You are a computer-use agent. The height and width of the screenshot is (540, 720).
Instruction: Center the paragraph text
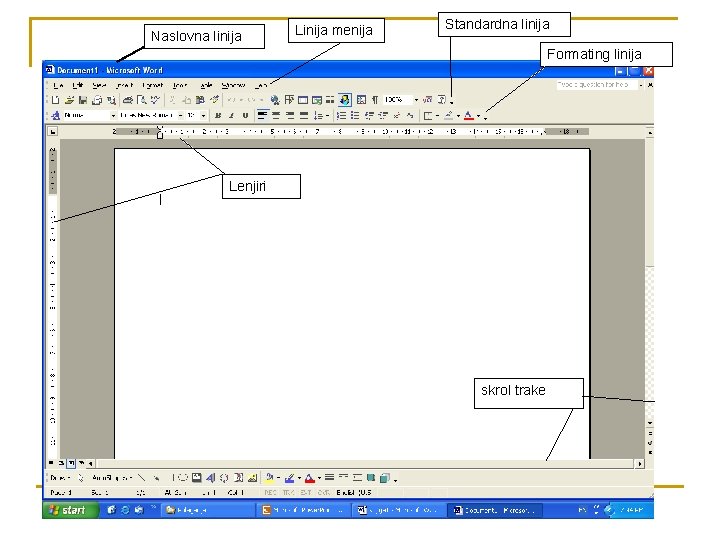click(x=276, y=116)
